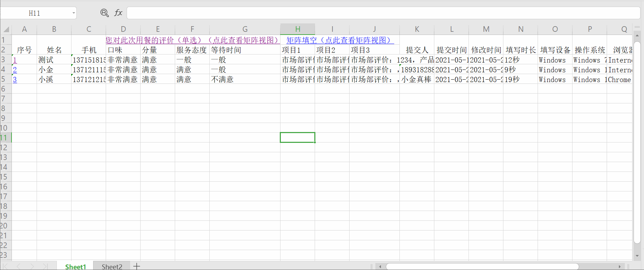
Task: Select the Sheet1 tab
Action: pos(75,267)
